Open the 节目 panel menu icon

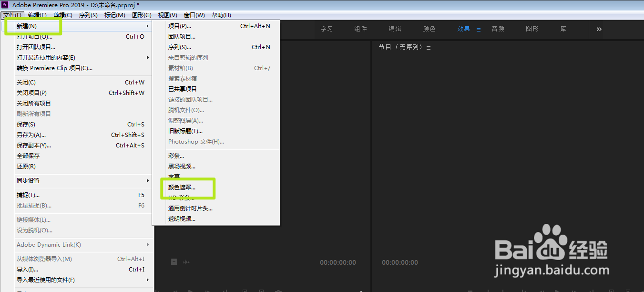pyautogui.click(x=429, y=48)
